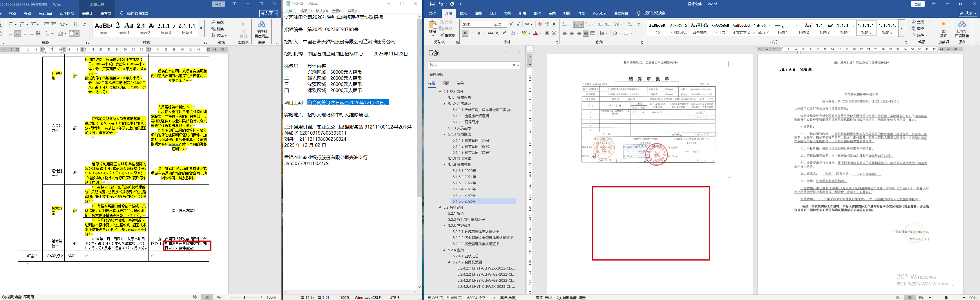The image size is (980, 300).
Task: Close the navigation (导航) pane
Action: (518, 52)
